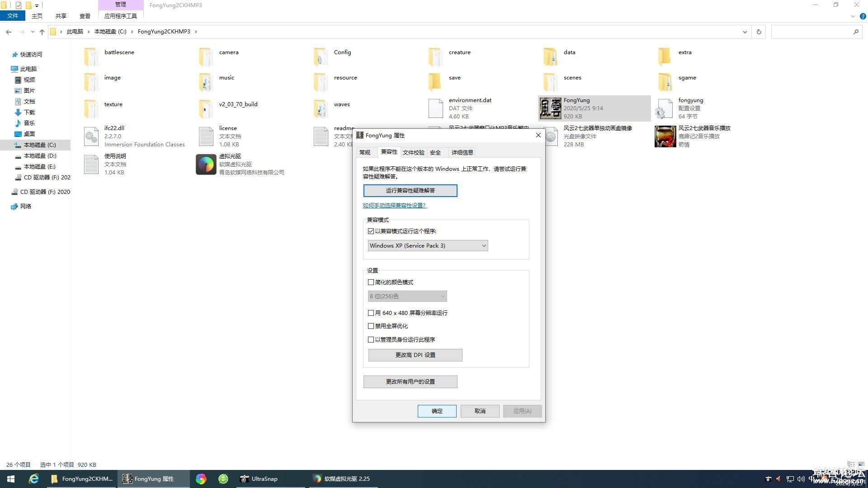Open Quick Access Toolbar customize dropdown
The image size is (868, 488).
tap(37, 5)
